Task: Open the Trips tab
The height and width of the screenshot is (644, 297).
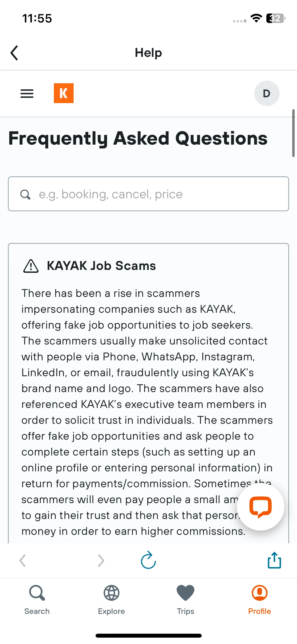Action: (186, 600)
